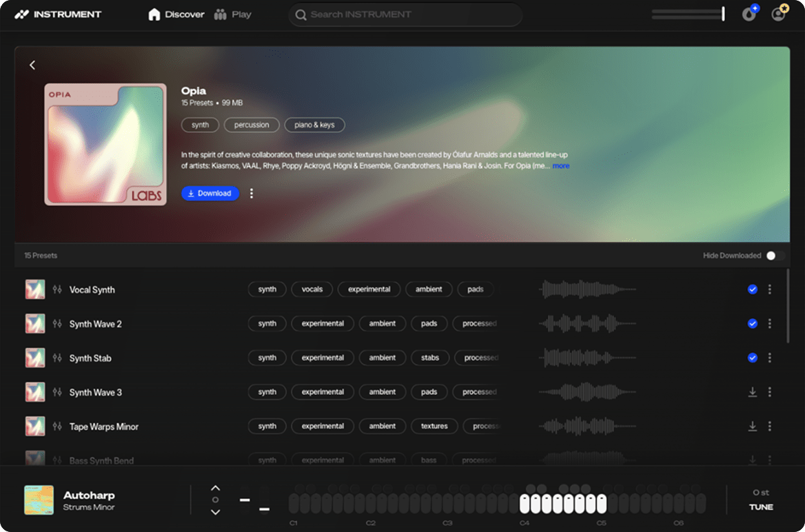Adjust the master volume slider
The height and width of the screenshot is (532, 805).
pyautogui.click(x=688, y=14)
